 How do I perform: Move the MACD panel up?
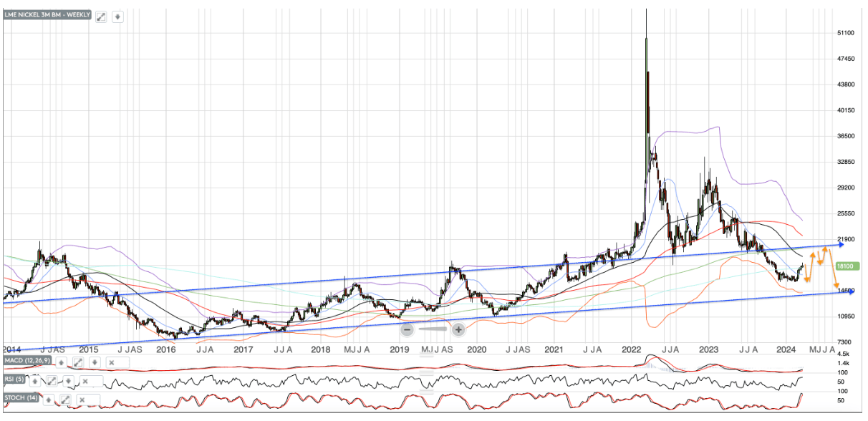[62, 362]
